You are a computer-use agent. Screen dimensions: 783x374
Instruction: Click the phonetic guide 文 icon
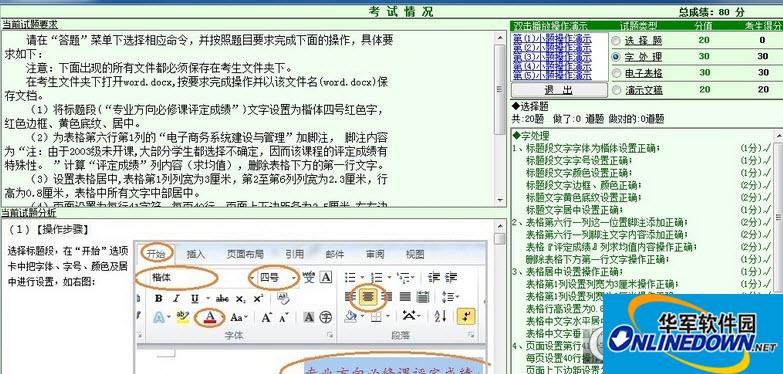click(309, 277)
